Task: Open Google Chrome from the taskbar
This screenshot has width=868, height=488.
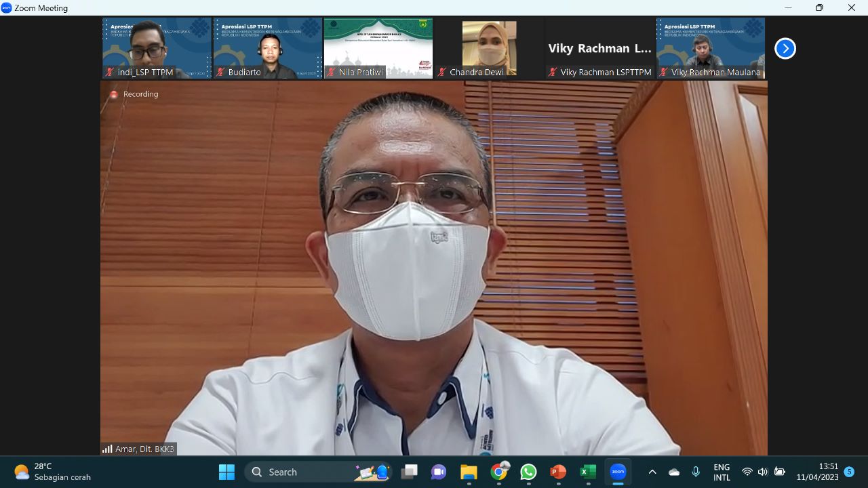Action: [499, 472]
